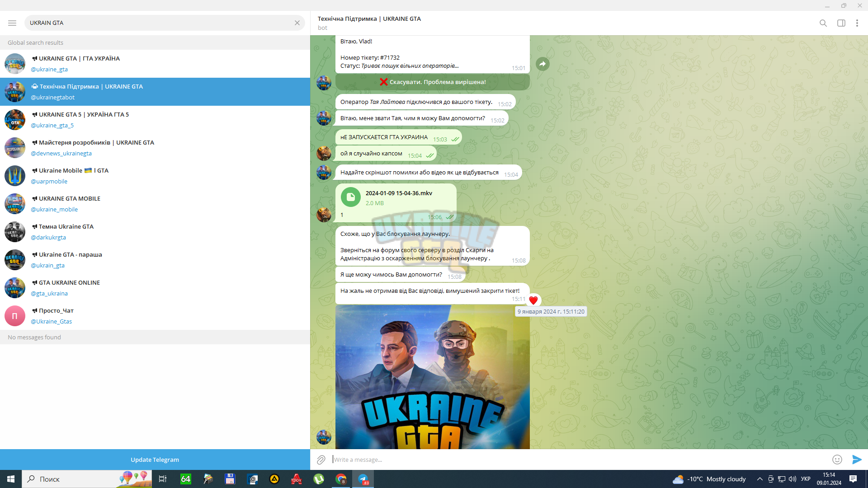This screenshot has height=488, width=868.
Task: Launch the green 64 app on taskbar
Action: pyautogui.click(x=186, y=479)
